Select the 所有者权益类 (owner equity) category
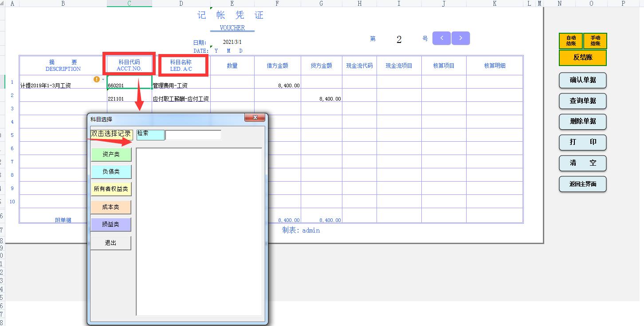 111,189
